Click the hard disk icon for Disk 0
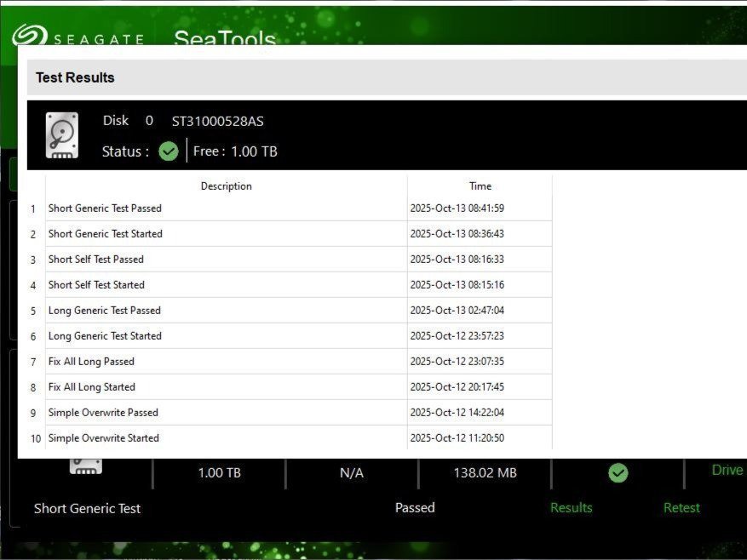This screenshot has width=747, height=560. [62, 135]
